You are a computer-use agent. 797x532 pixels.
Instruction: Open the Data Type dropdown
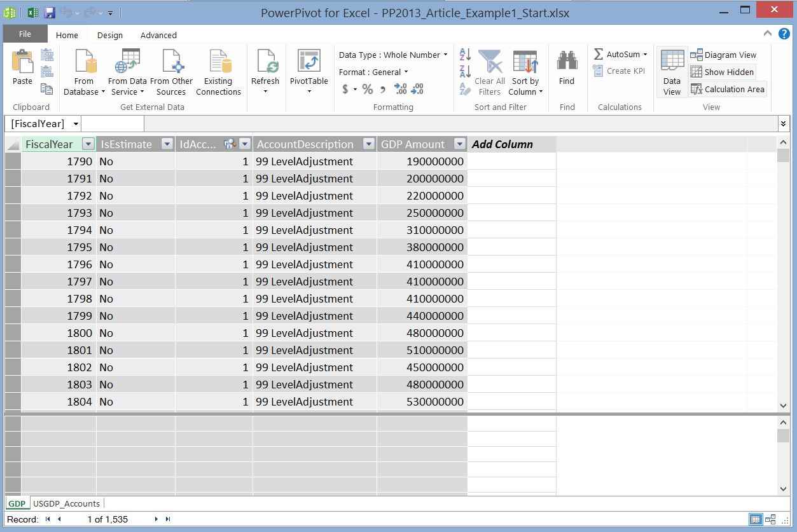tap(447, 55)
